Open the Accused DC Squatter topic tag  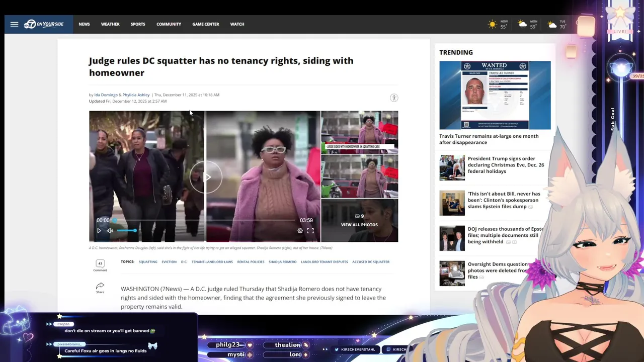[371, 262]
